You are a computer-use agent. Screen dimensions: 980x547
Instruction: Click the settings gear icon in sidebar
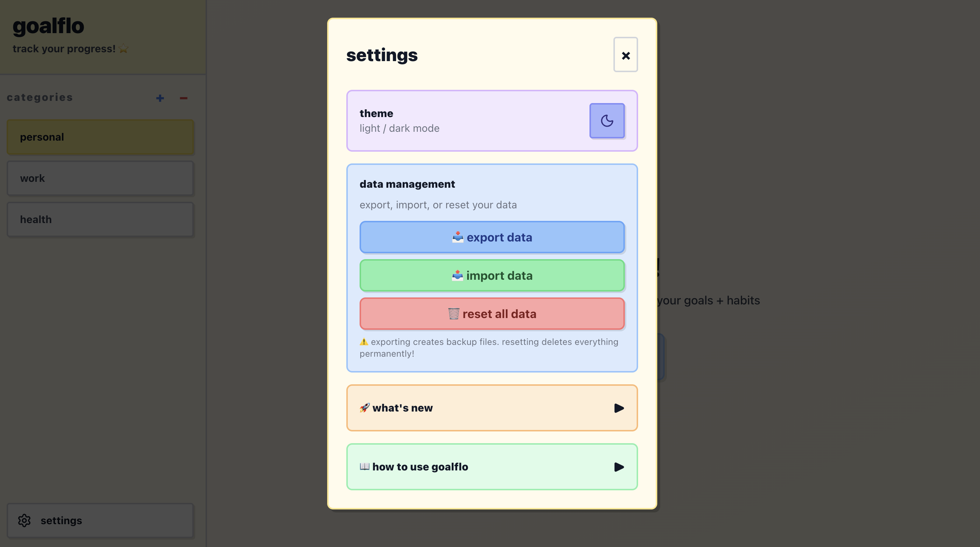coord(24,520)
